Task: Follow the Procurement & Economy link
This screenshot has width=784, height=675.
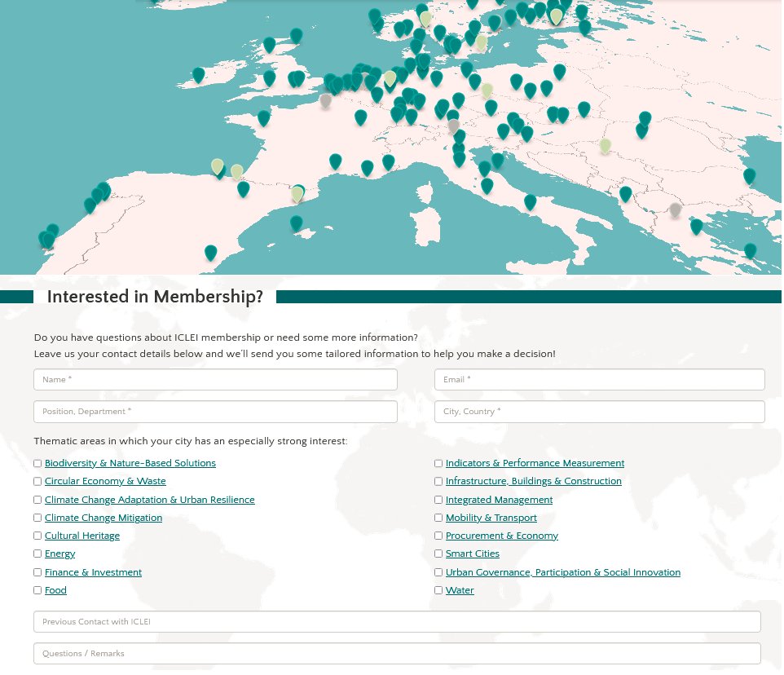Action: tap(501, 536)
